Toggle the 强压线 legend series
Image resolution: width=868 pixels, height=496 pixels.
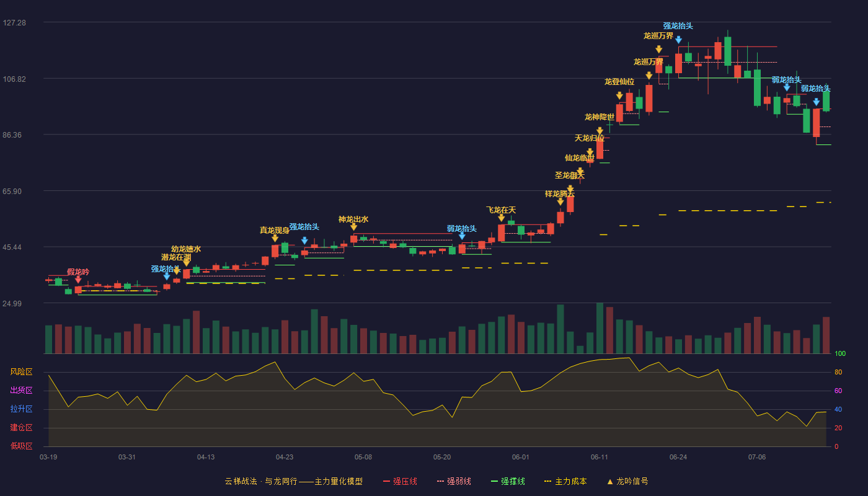coord(400,481)
